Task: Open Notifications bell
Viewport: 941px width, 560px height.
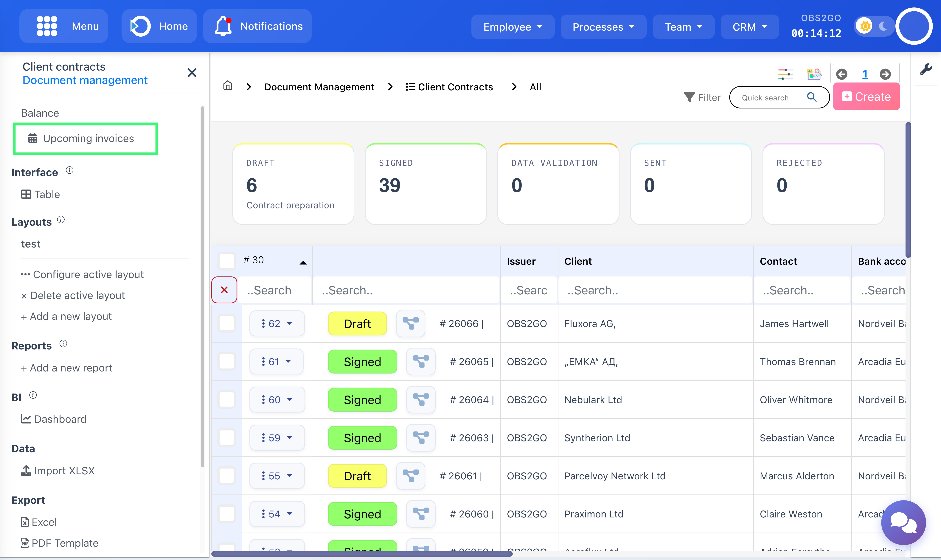Action: 257,26
